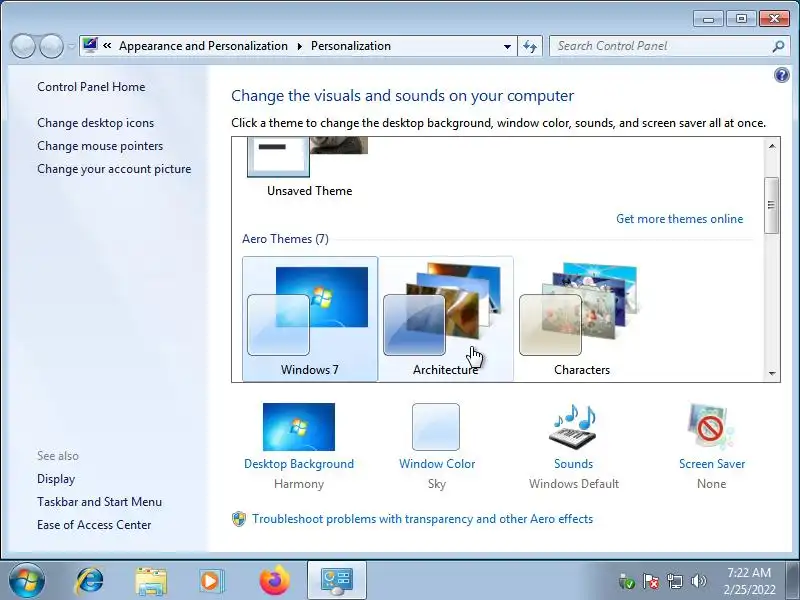Viewport: 800px width, 600px height.
Task: Open Display under See also
Action: tap(56, 479)
